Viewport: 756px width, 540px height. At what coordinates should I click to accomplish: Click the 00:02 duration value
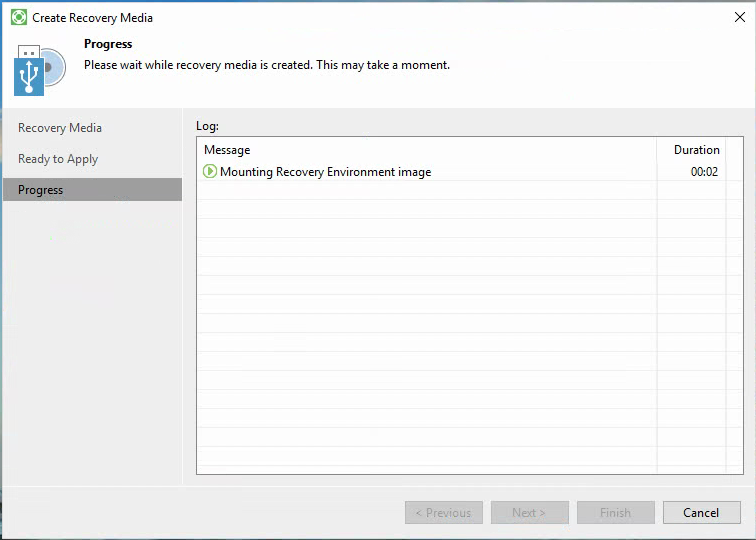tap(704, 172)
